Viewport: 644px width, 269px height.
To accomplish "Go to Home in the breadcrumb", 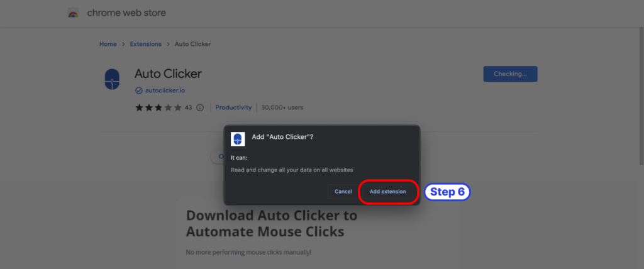I will tap(108, 44).
